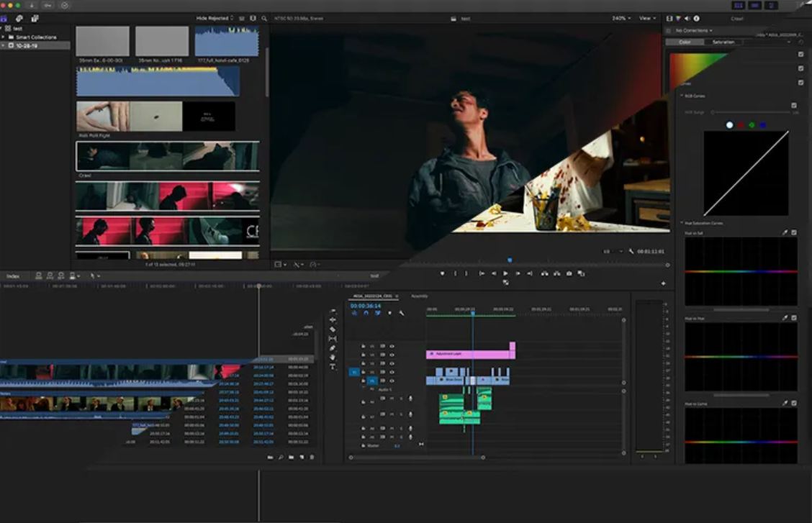Open the Hide Rejected filter dropdown

click(x=215, y=18)
